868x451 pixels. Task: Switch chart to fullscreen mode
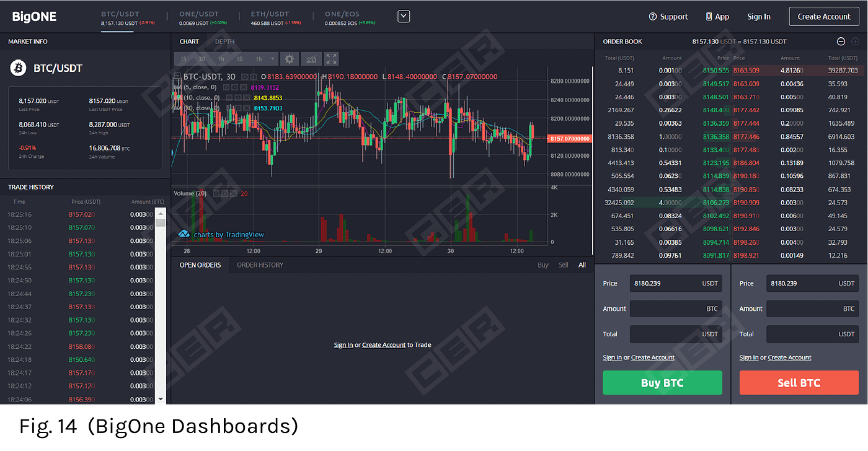pyautogui.click(x=332, y=59)
